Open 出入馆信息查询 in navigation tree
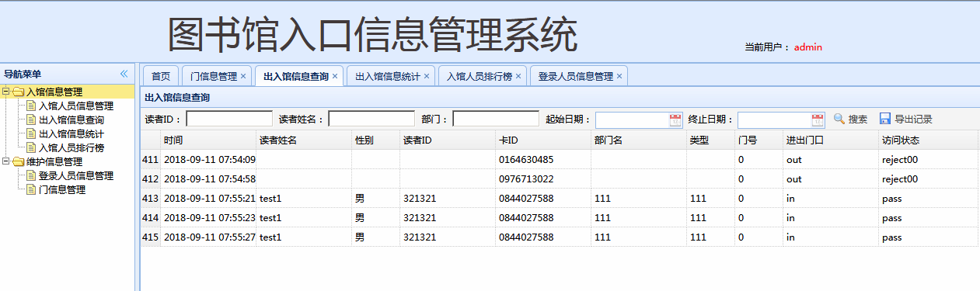Image resolution: width=980 pixels, height=291 pixels. pyautogui.click(x=71, y=120)
